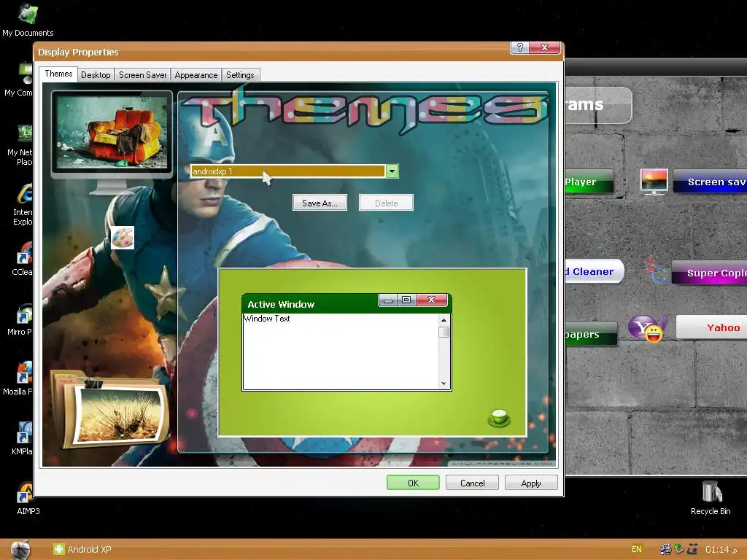
Task: Click the preview scrollbar up arrow
Action: click(444, 321)
